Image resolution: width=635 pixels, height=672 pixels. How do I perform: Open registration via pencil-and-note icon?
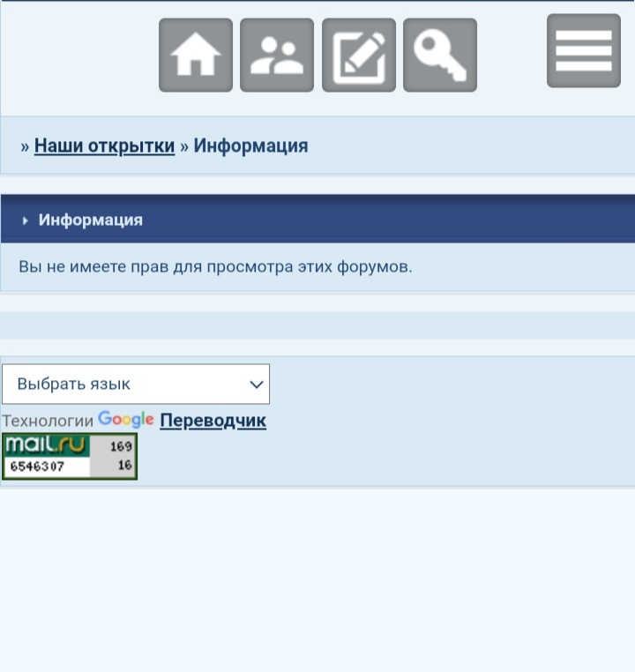pyautogui.click(x=359, y=55)
